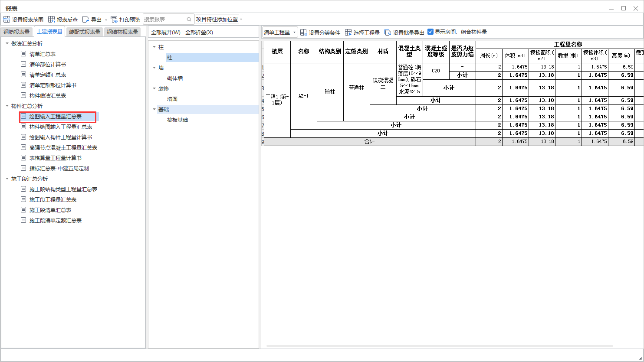Click the 设置分类条件 label
The image size is (644, 362).
click(325, 33)
